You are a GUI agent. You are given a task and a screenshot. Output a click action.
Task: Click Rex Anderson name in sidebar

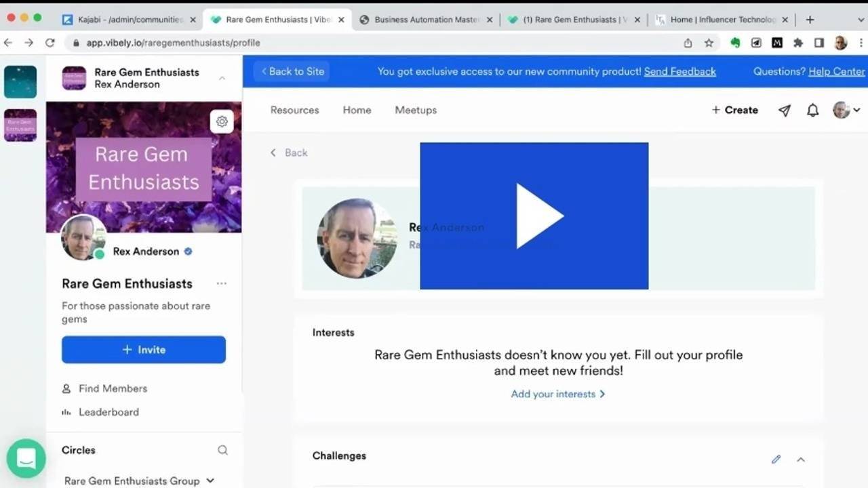(x=146, y=251)
